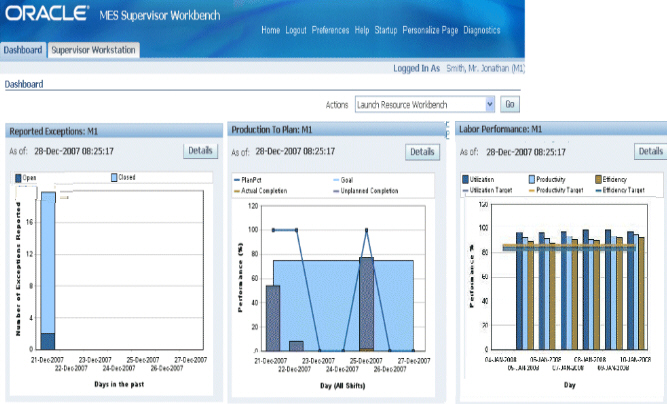
Task: Click the Home link
Action: pos(271,30)
